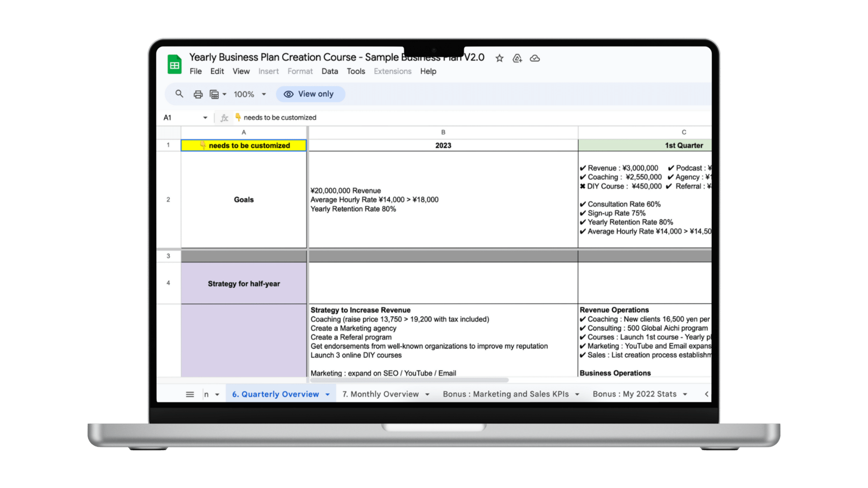The width and height of the screenshot is (868, 488).
Task: Switch to Bonus : My 2022 Stats tab
Action: 634,394
